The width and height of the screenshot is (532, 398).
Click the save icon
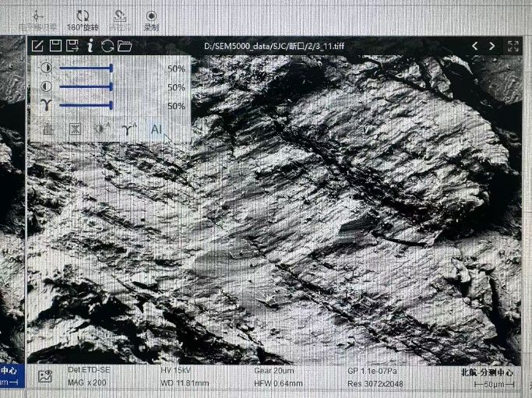pos(55,46)
